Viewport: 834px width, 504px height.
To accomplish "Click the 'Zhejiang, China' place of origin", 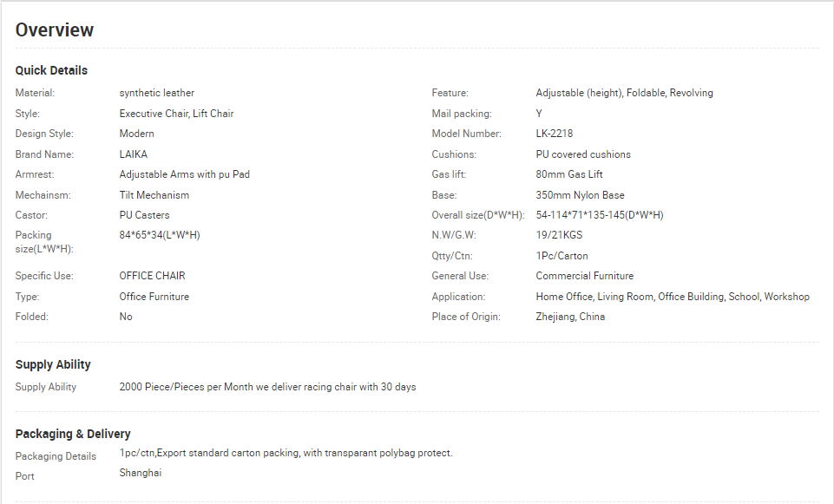I will point(570,317).
